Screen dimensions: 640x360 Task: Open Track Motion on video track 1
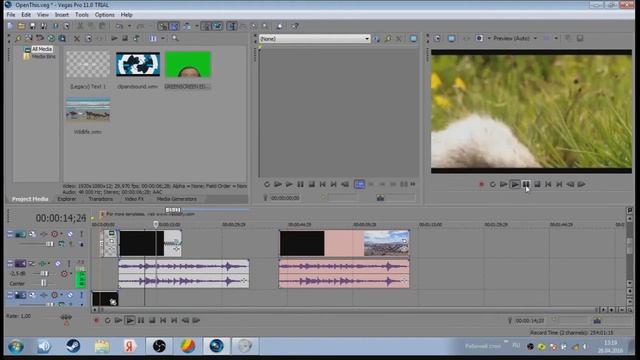(x=32, y=234)
